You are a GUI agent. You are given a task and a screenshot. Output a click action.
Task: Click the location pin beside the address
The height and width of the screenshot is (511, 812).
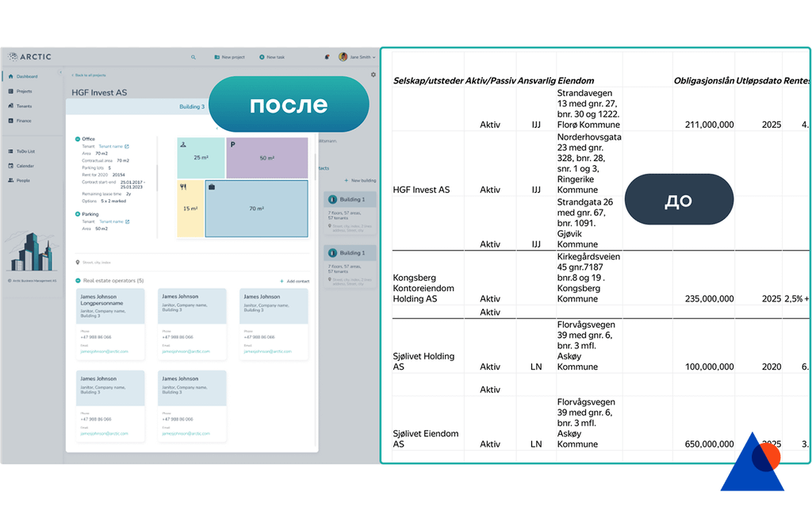(78, 262)
